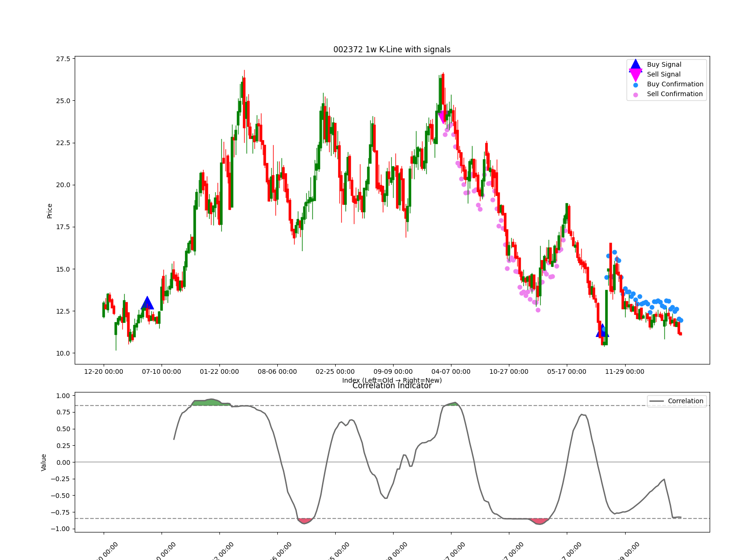Click the 'Correlation' legend label in lower chart

(x=685, y=401)
